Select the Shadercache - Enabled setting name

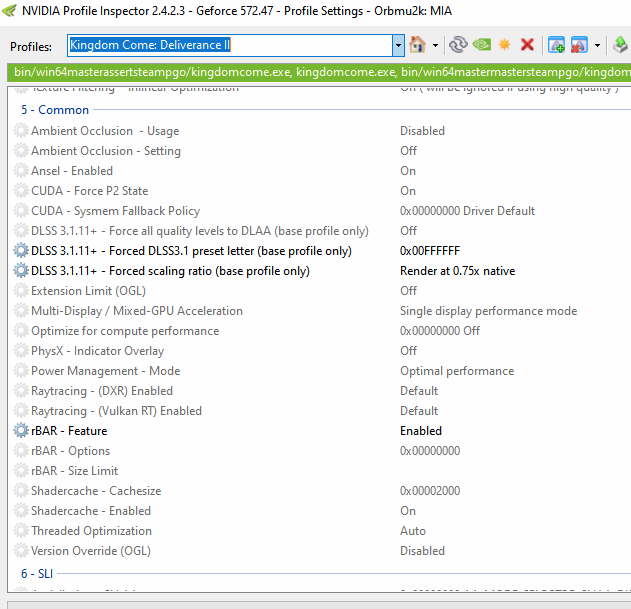point(91,510)
